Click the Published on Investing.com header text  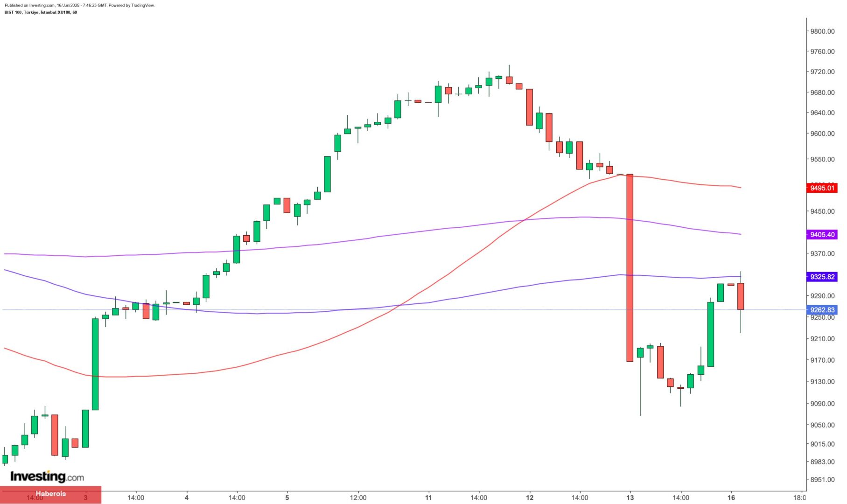point(79,6)
